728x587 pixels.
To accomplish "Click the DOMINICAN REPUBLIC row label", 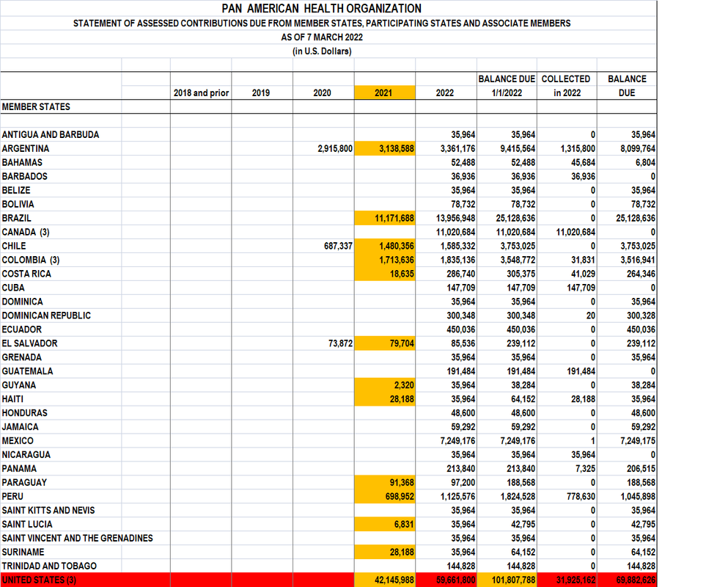I will 46,316.
